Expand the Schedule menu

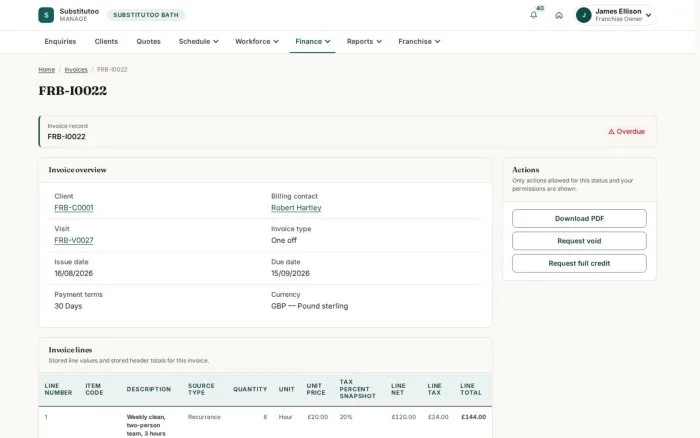click(198, 42)
